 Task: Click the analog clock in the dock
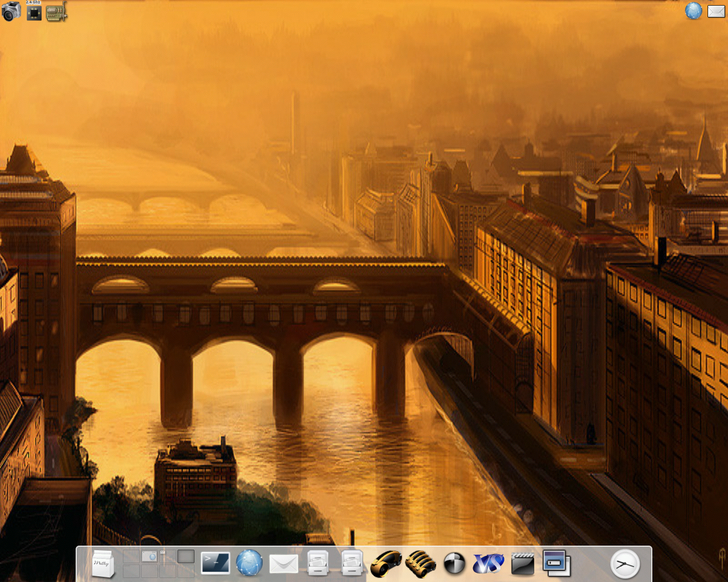tap(624, 564)
